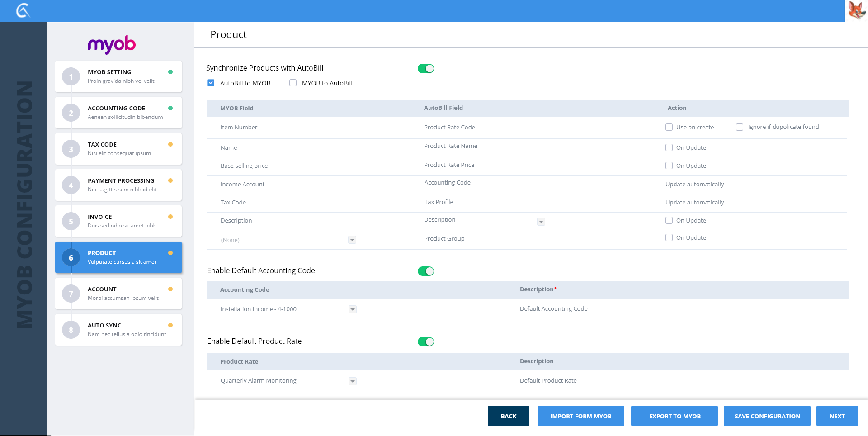The height and width of the screenshot is (436, 868).
Task: Click the step 5 circle for Invoice
Action: tap(71, 222)
